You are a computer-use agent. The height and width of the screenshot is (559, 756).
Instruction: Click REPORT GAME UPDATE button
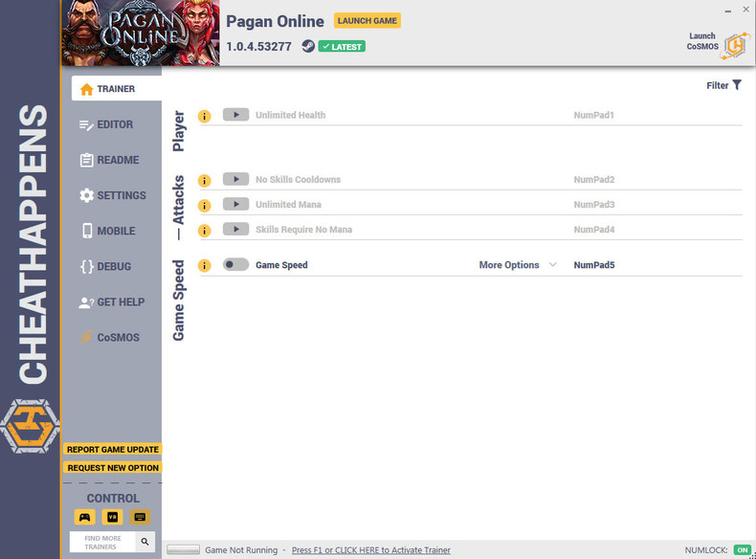113,450
